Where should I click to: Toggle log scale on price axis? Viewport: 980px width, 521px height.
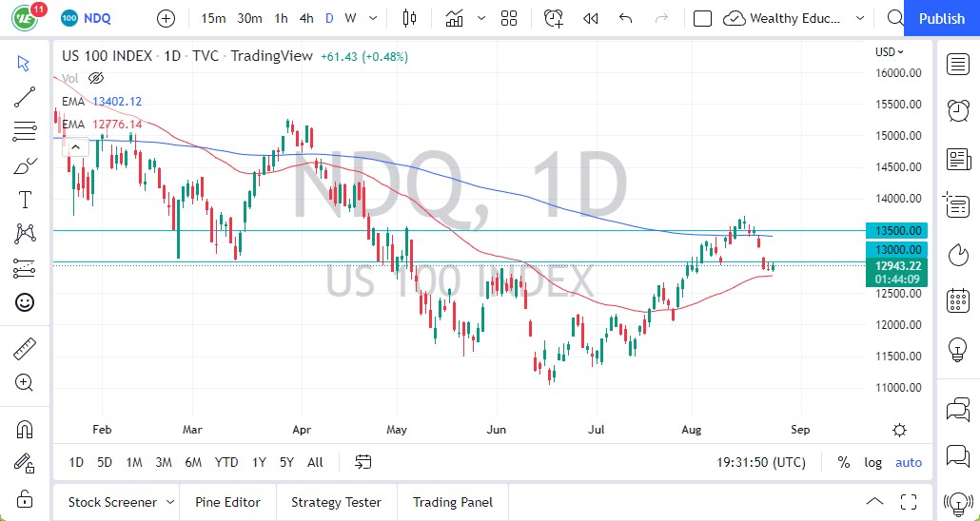point(872,462)
